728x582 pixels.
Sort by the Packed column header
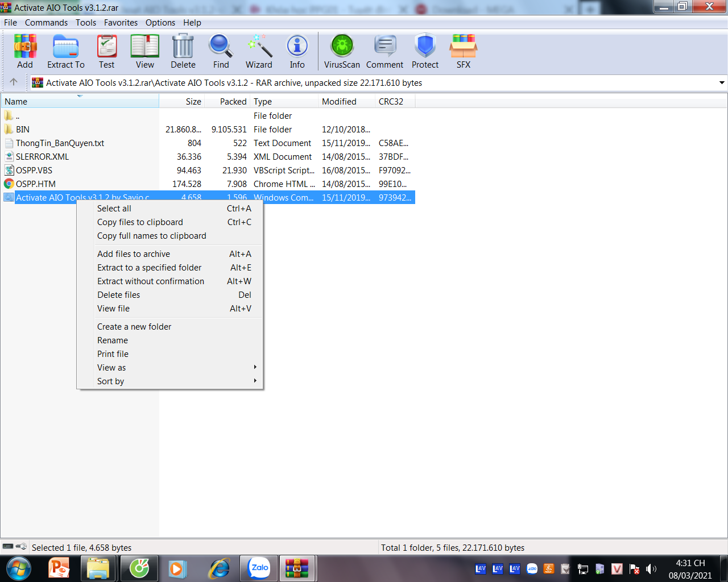(x=227, y=102)
